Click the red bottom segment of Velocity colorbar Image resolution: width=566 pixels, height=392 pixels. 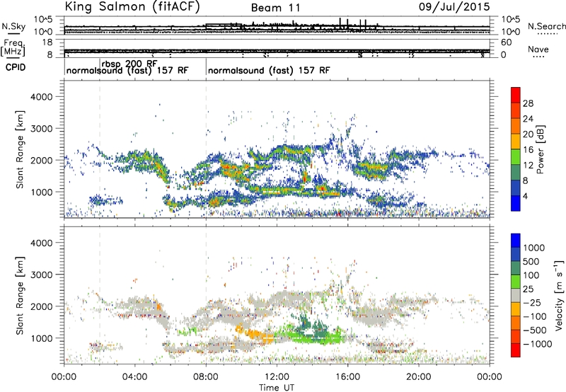[516, 350]
